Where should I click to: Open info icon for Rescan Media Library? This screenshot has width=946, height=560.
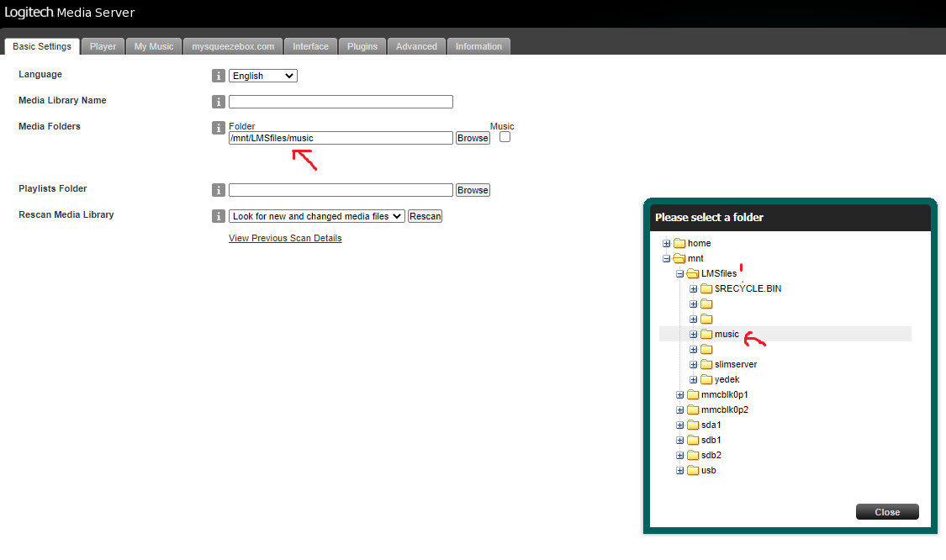pyautogui.click(x=219, y=216)
